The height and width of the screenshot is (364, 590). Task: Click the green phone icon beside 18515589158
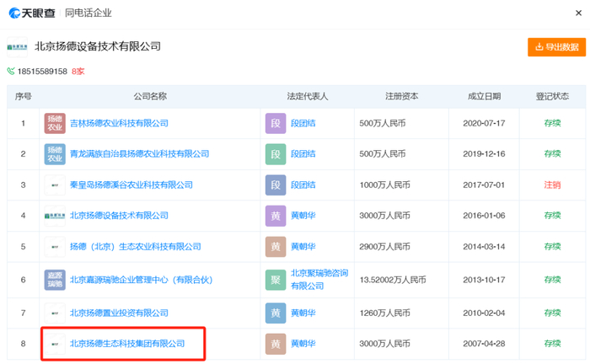coord(11,71)
